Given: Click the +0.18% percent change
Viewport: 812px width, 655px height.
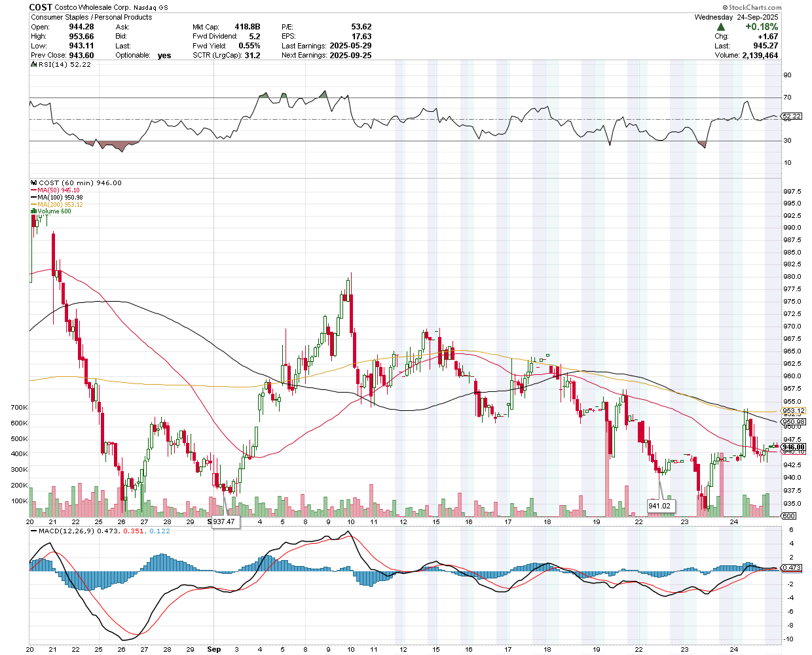Looking at the screenshot, I should click(762, 27).
